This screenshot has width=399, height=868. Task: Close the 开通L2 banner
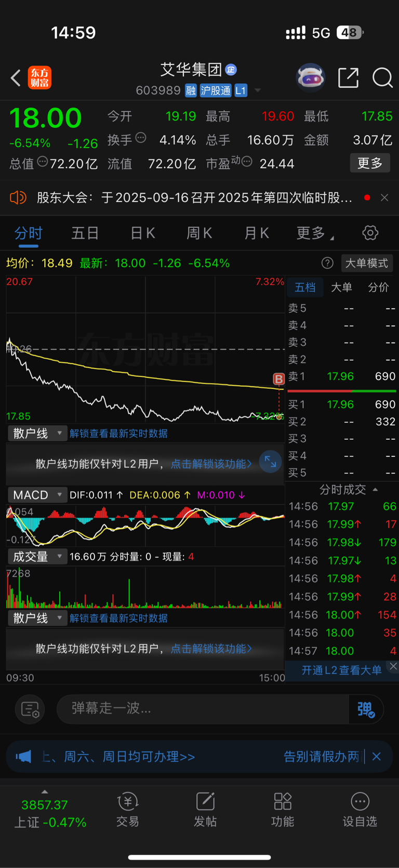pos(393,666)
